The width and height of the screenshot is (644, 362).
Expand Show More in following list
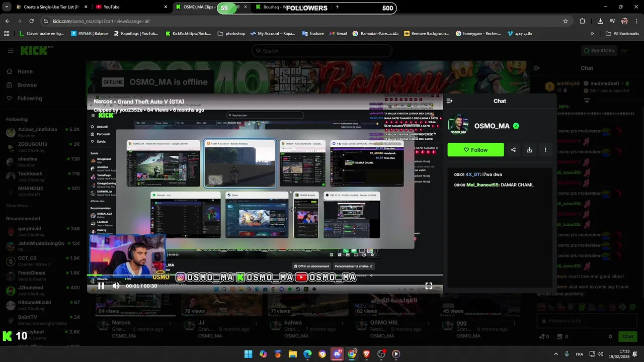(17, 206)
